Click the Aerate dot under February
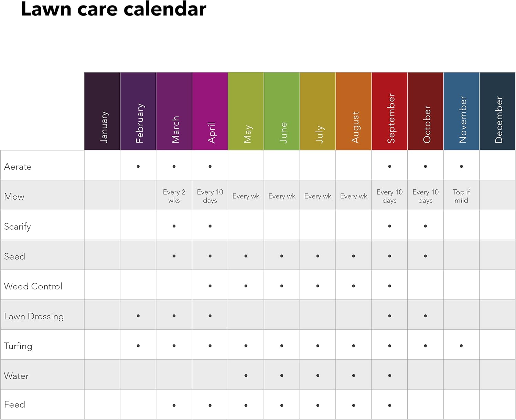This screenshot has width=516, height=420. (x=138, y=167)
